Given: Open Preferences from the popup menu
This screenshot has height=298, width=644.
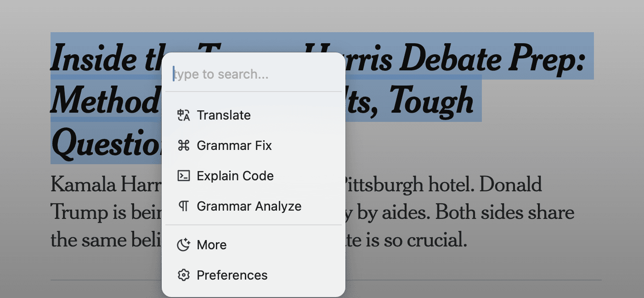Looking at the screenshot, I should pos(232,275).
